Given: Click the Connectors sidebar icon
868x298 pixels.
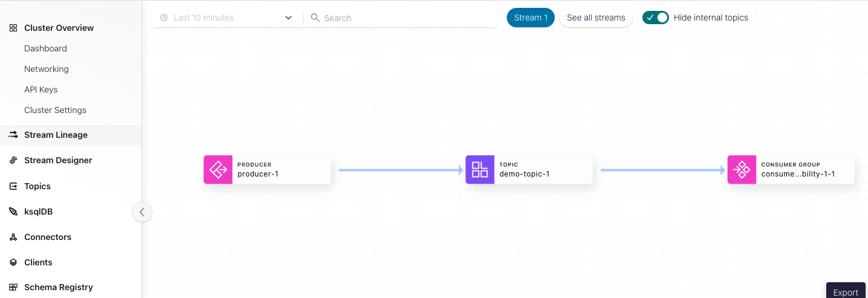Looking at the screenshot, I should coord(13,237).
